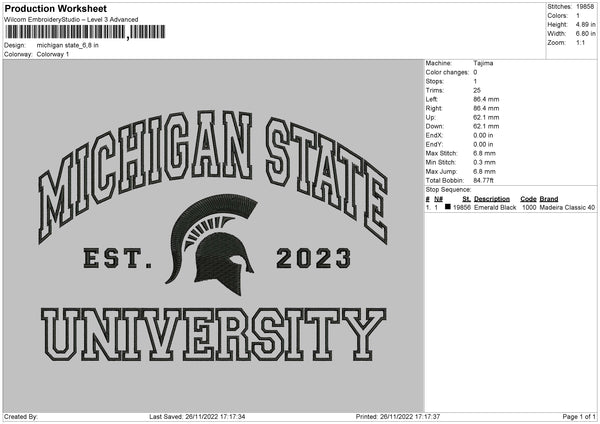Click the 'Code' column header
600x424 pixels.
tap(528, 199)
